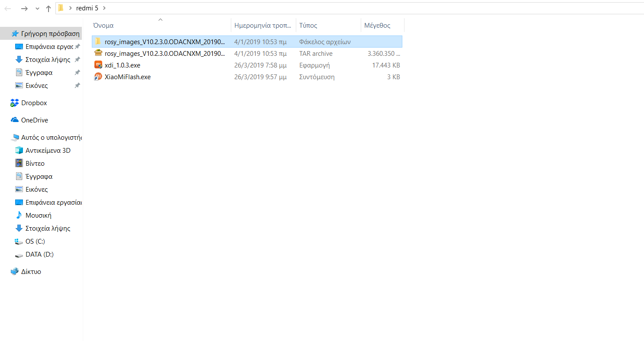Click the 'Εφαρμογή' type cell
Image resolution: width=644 pixels, height=341 pixels.
click(314, 65)
